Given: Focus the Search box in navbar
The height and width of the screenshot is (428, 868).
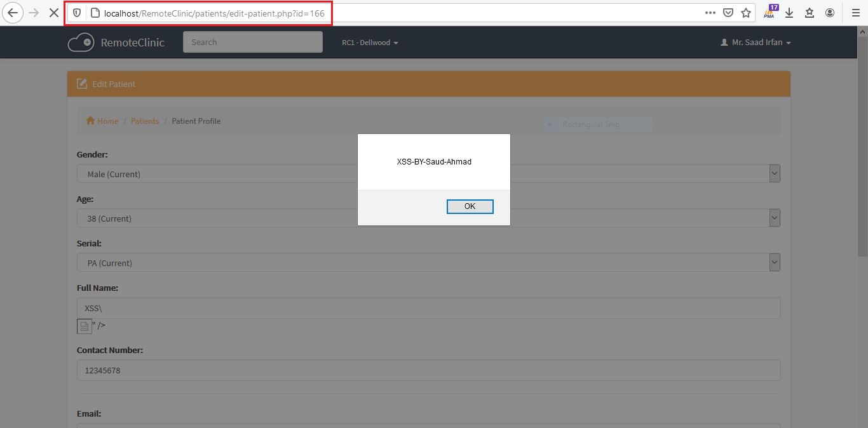Looking at the screenshot, I should tap(253, 42).
